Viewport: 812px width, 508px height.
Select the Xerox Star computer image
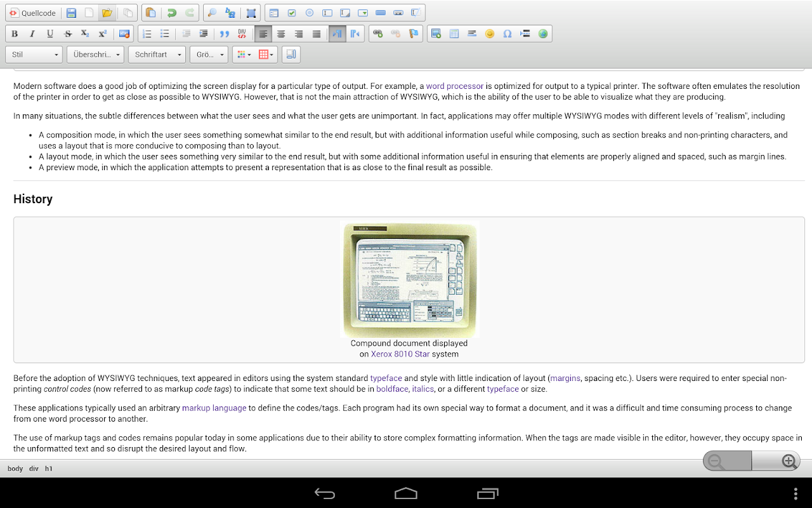coord(409,279)
